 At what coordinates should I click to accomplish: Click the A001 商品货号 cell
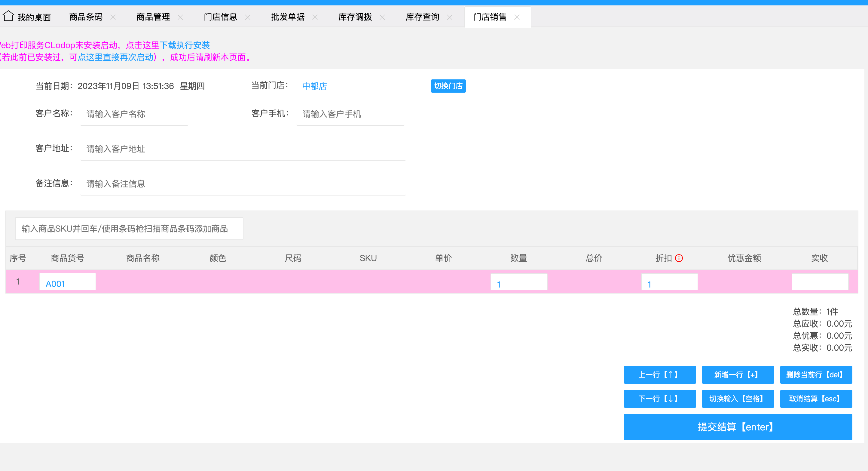(x=67, y=282)
